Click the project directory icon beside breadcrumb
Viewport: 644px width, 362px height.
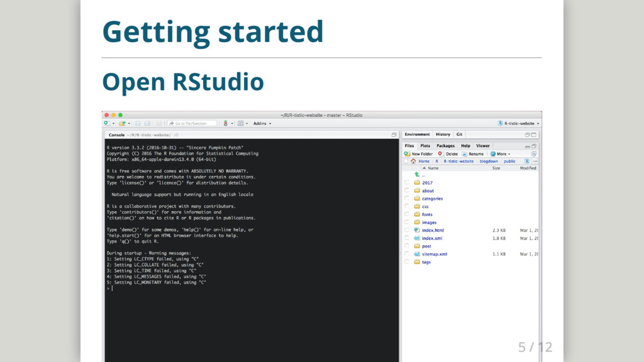526,162
